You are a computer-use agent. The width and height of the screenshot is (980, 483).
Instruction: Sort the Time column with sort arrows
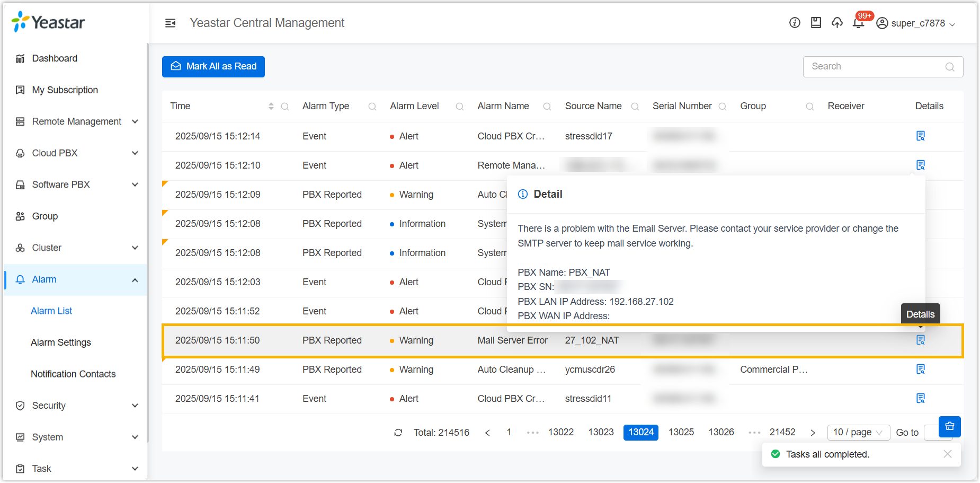point(271,107)
